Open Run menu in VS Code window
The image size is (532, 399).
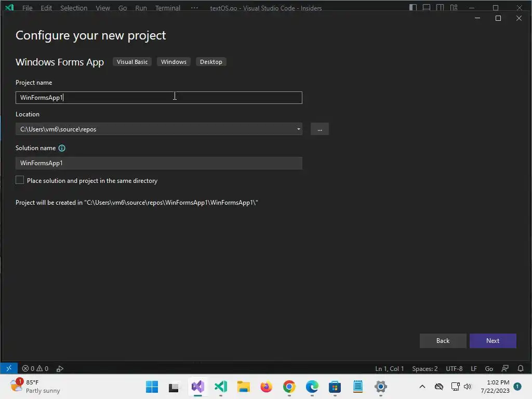point(141,8)
